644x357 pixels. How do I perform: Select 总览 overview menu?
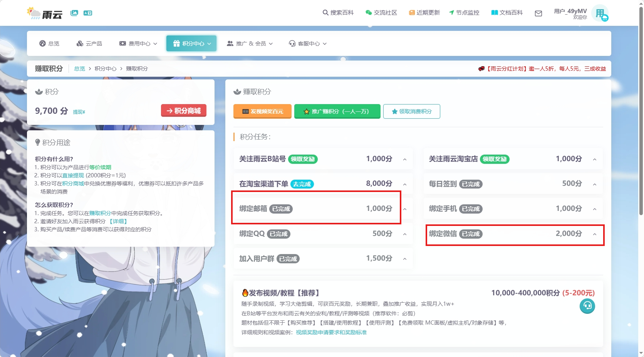(x=49, y=44)
